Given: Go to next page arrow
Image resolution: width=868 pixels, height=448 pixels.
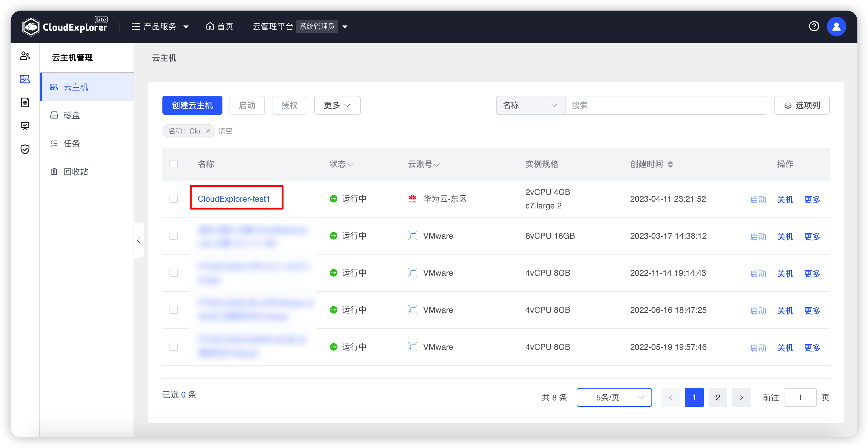Looking at the screenshot, I should [x=741, y=397].
